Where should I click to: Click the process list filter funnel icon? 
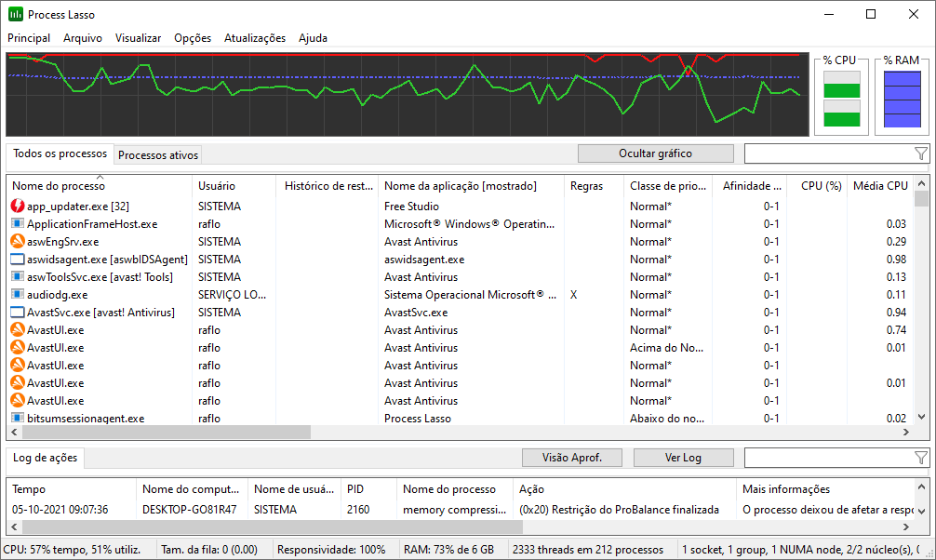tap(920, 154)
